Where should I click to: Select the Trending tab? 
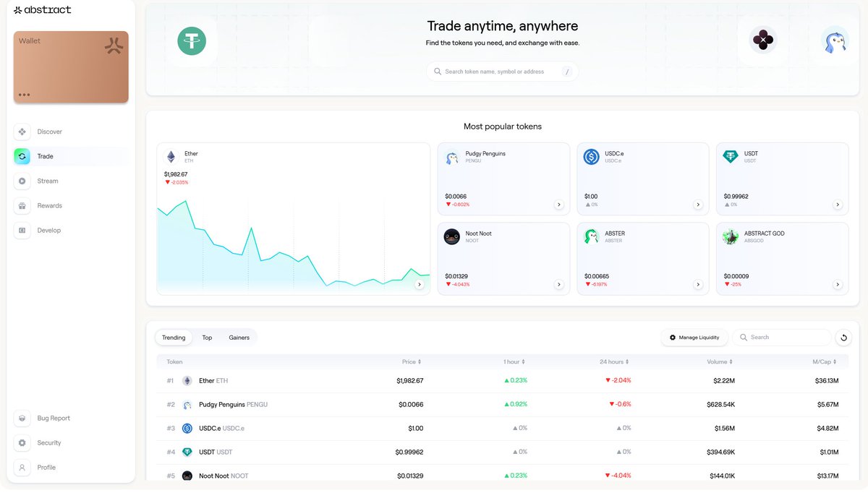pyautogui.click(x=174, y=338)
